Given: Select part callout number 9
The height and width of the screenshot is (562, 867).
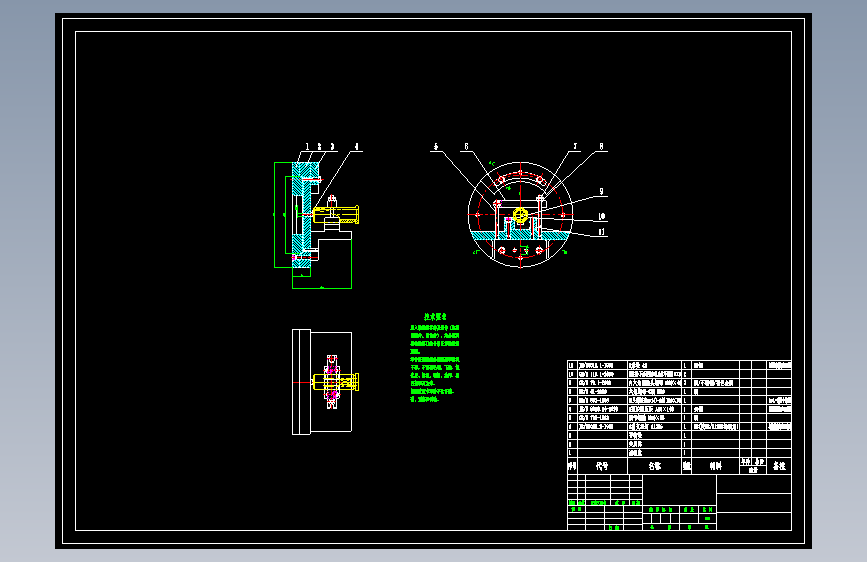Looking at the screenshot, I should point(602,191).
